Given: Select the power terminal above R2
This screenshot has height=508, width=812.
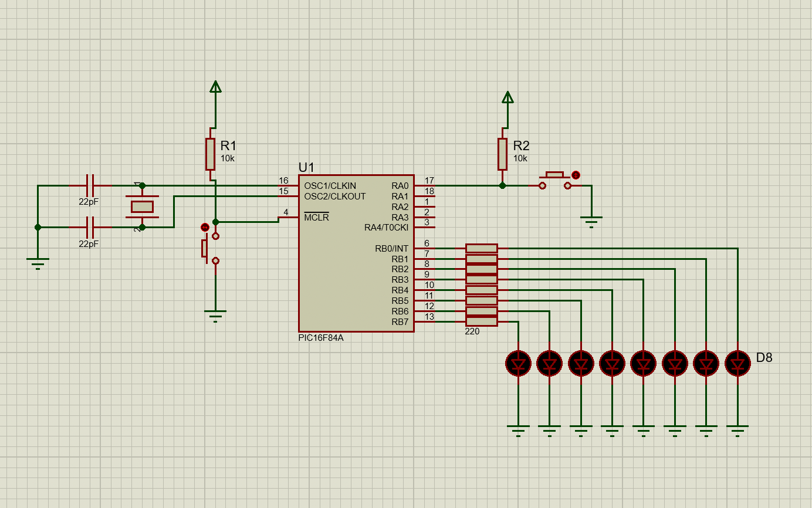Looking at the screenshot, I should click(507, 97).
